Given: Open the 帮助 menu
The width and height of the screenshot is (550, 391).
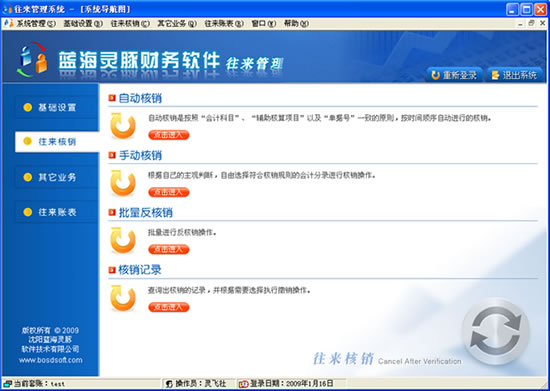Looking at the screenshot, I should pyautogui.click(x=296, y=24).
